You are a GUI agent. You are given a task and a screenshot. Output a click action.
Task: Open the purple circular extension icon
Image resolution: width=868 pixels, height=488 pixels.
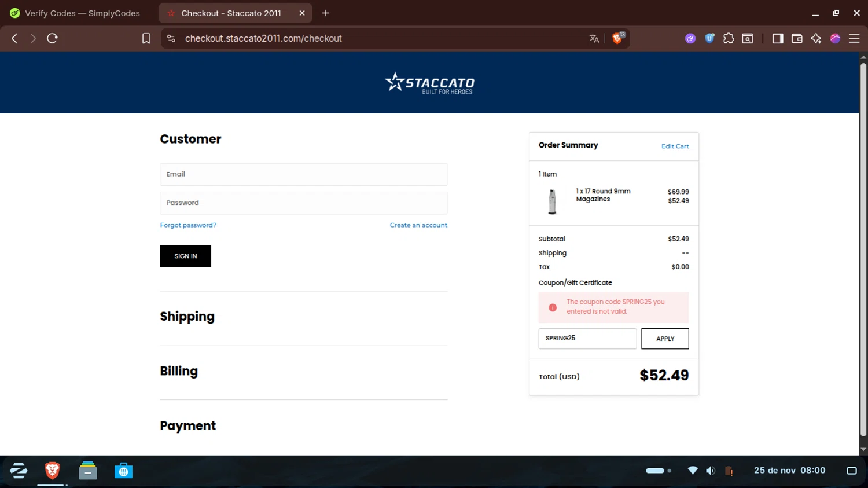click(690, 38)
